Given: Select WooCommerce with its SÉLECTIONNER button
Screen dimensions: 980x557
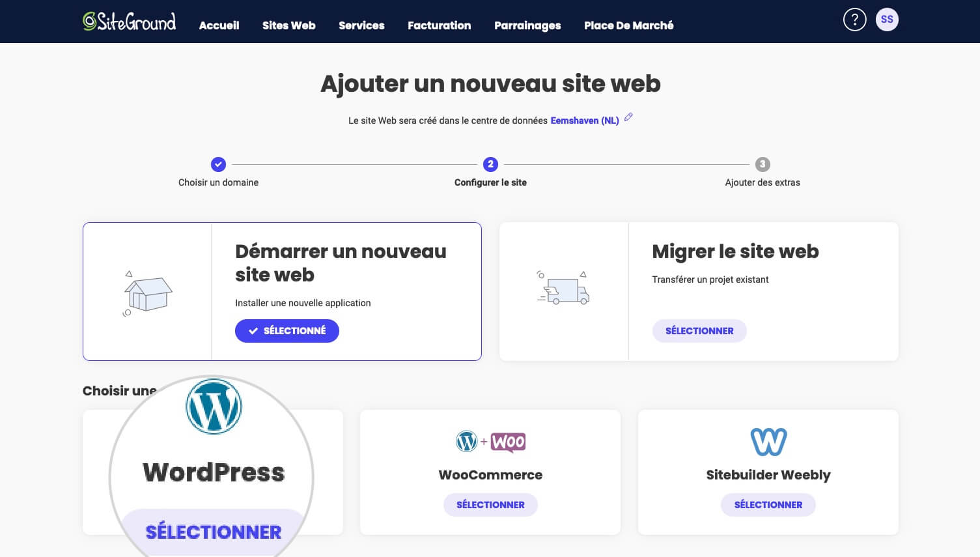Looking at the screenshot, I should point(490,505).
